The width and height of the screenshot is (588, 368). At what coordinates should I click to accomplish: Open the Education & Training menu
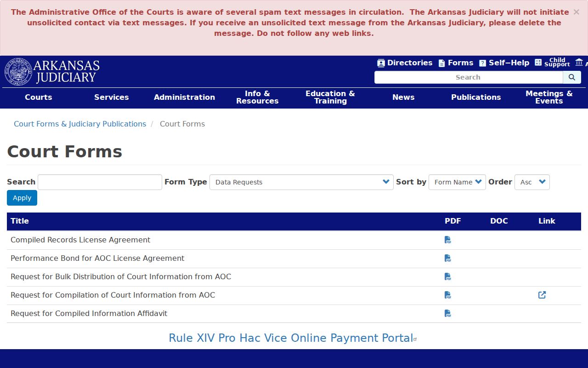(x=330, y=98)
